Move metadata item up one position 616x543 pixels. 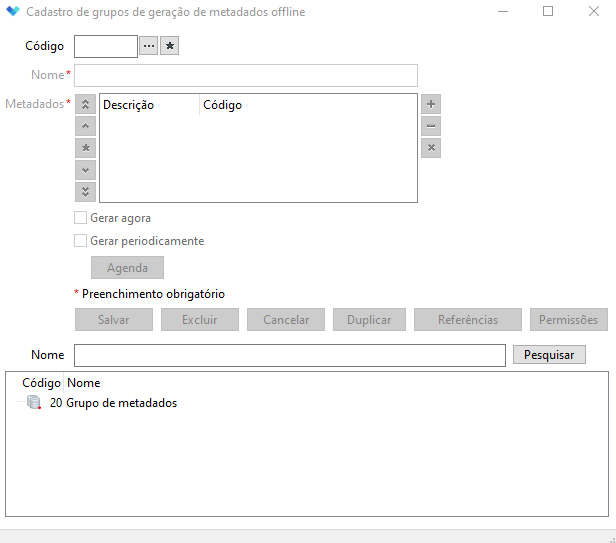pyautogui.click(x=85, y=126)
